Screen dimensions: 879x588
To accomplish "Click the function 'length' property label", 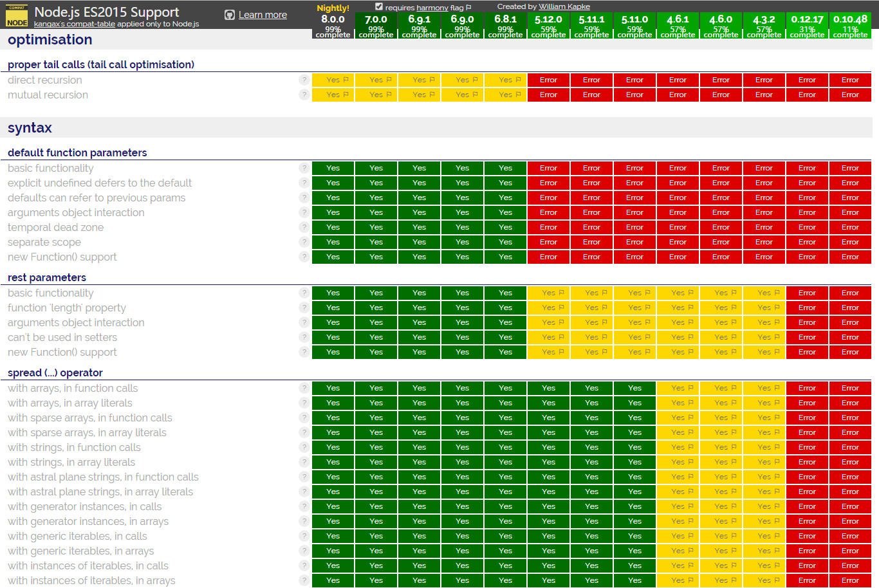I will [67, 308].
